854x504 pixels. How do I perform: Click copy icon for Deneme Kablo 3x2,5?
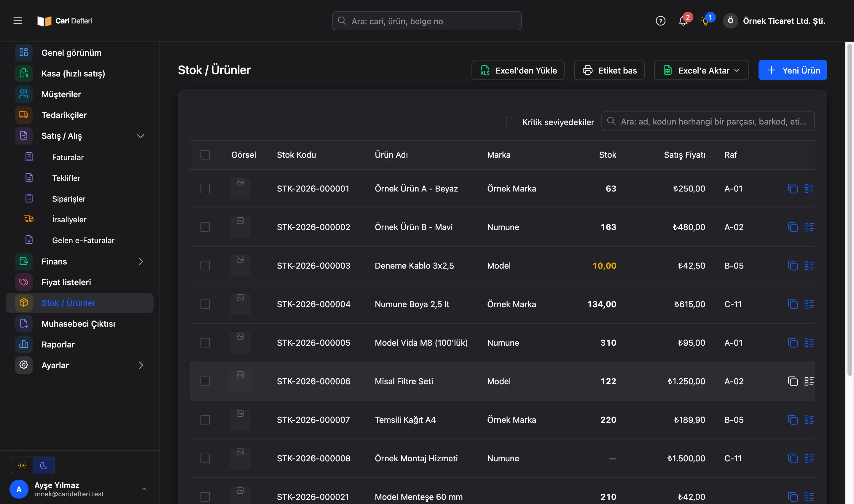[793, 266]
